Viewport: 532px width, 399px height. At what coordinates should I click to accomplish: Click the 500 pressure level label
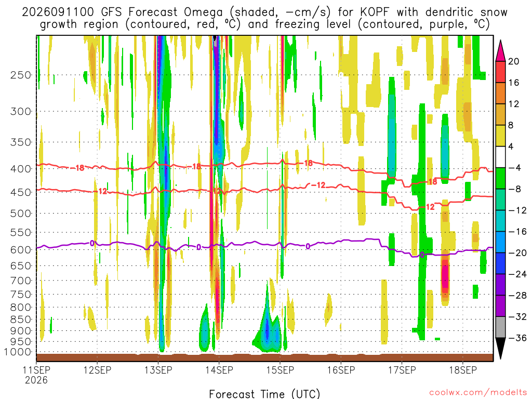coord(21,214)
